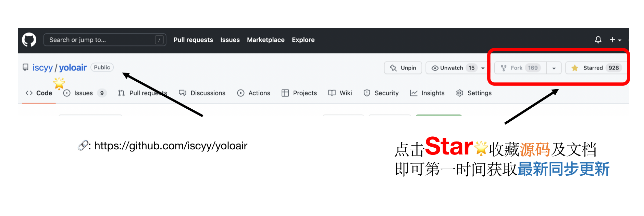Screen dimensions: 644x216
Task: Open the Insights tab
Action: [x=427, y=93]
